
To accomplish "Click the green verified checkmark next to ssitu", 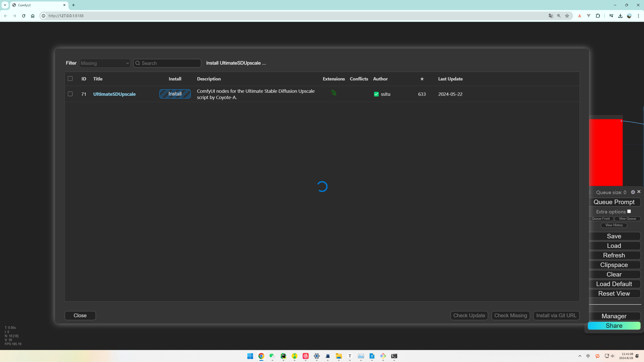I will click(376, 94).
